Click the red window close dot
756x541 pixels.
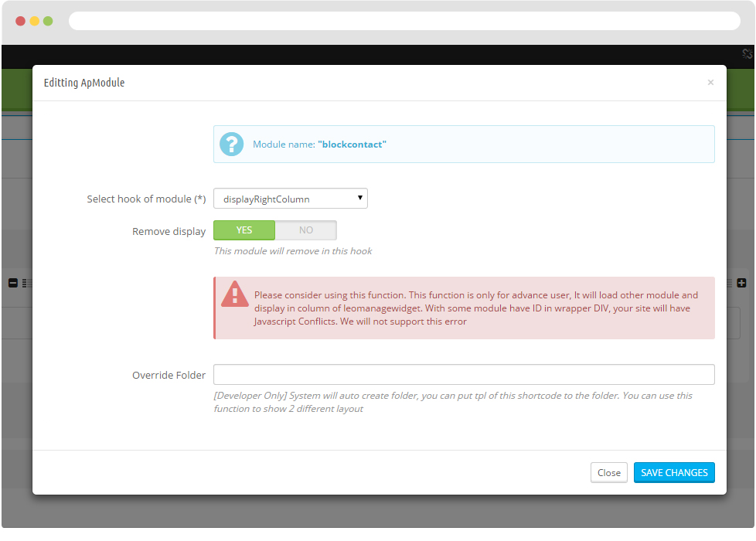[20, 21]
